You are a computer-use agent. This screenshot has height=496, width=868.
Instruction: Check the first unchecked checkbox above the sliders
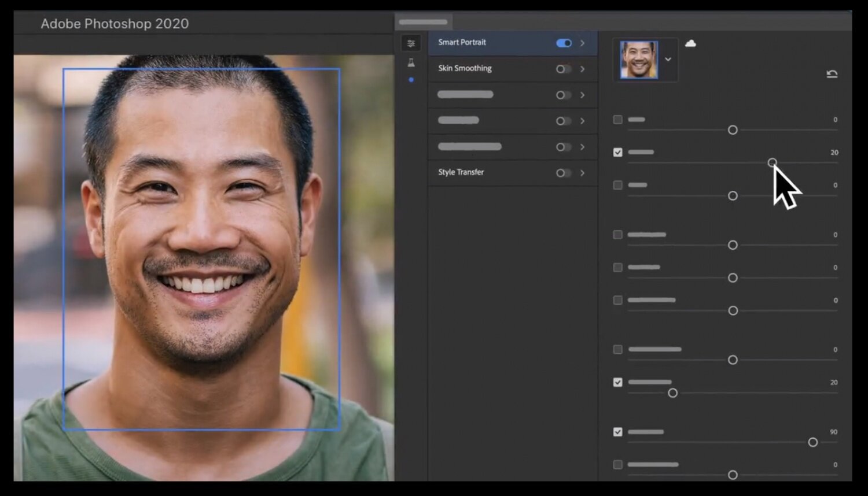pos(618,120)
